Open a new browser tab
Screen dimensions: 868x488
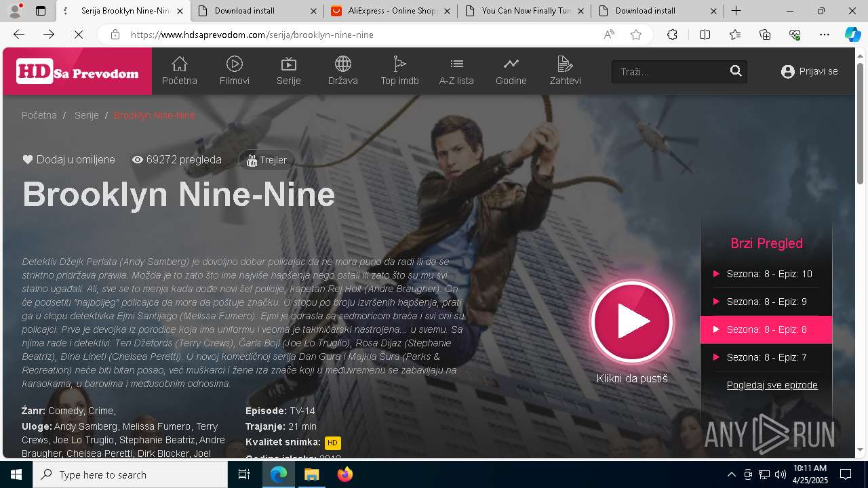coord(736,11)
